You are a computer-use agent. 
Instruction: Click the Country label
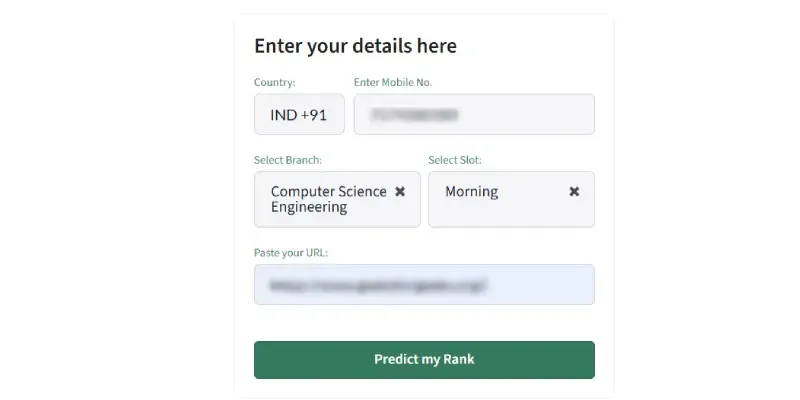click(274, 82)
